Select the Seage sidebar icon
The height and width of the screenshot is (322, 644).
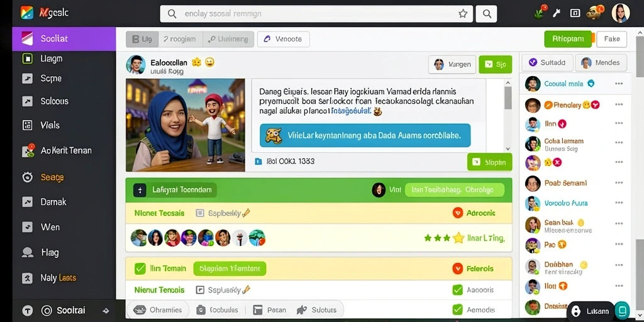click(28, 177)
